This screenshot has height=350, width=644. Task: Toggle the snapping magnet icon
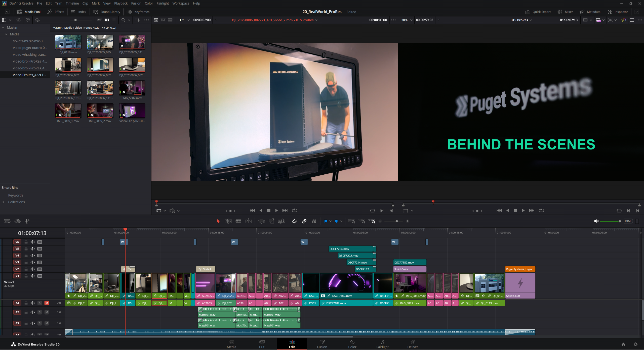click(294, 221)
